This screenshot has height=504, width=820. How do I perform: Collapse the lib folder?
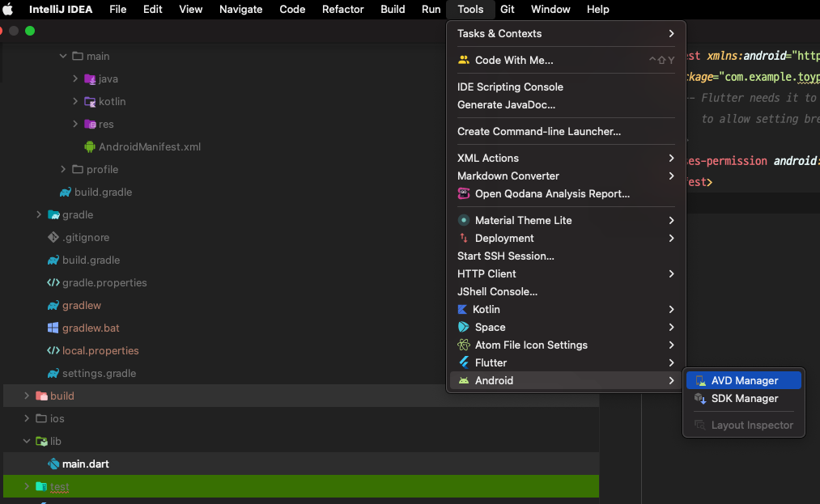click(27, 441)
